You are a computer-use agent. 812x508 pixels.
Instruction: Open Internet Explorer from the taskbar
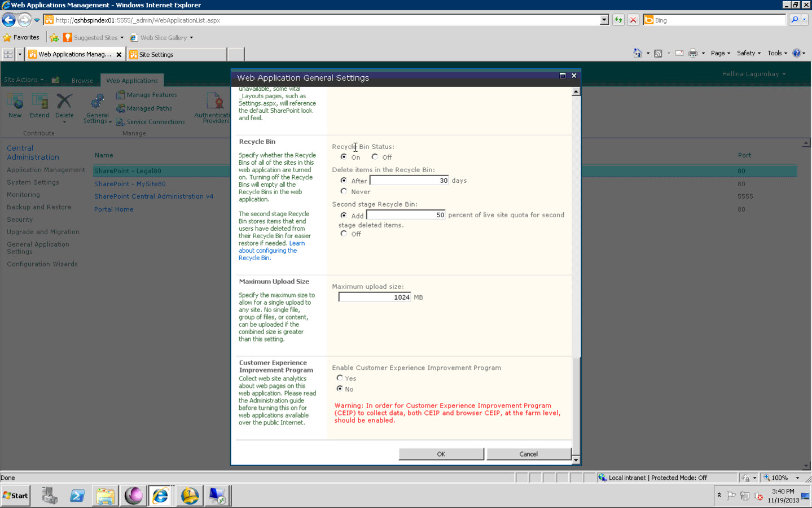pyautogui.click(x=160, y=496)
